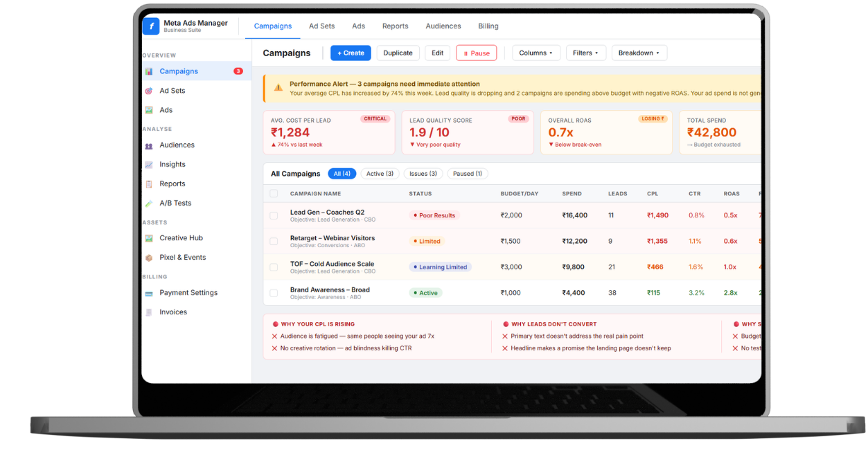Click the A/B Tests icon in sidebar

click(148, 204)
